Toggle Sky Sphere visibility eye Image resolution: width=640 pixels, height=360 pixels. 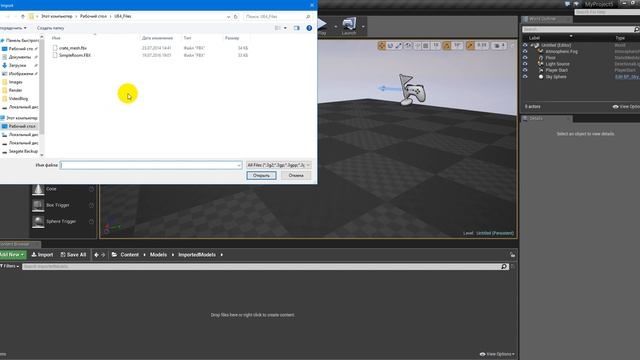point(525,77)
